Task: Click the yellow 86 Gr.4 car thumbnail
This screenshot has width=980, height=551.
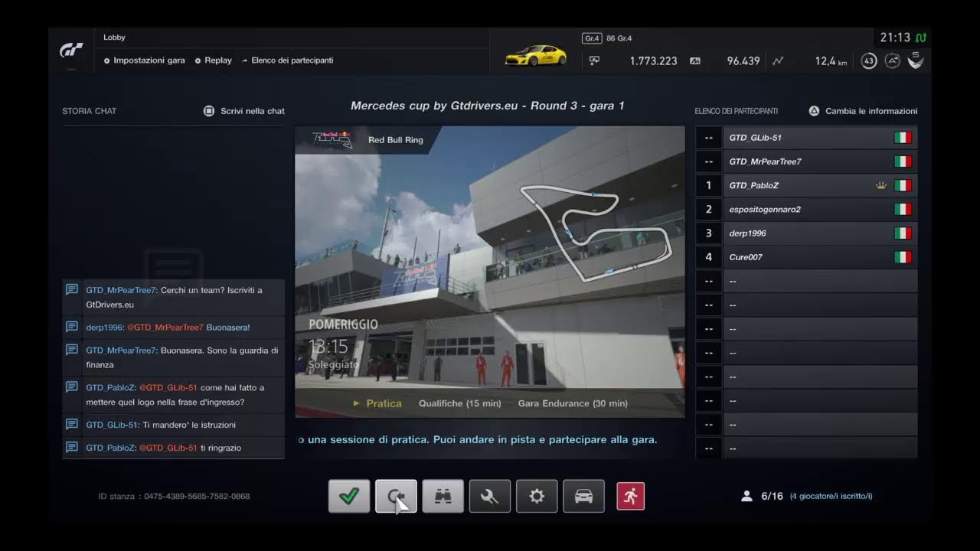Action: point(536,55)
